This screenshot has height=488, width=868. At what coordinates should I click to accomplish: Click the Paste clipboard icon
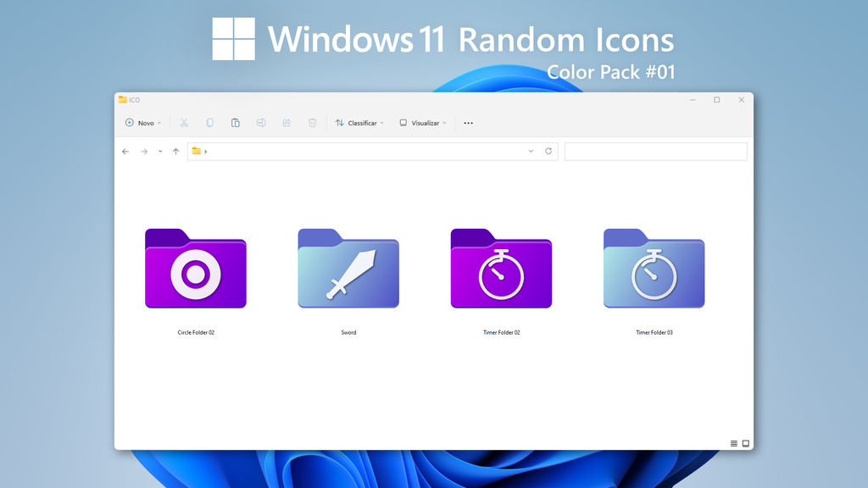pyautogui.click(x=236, y=123)
